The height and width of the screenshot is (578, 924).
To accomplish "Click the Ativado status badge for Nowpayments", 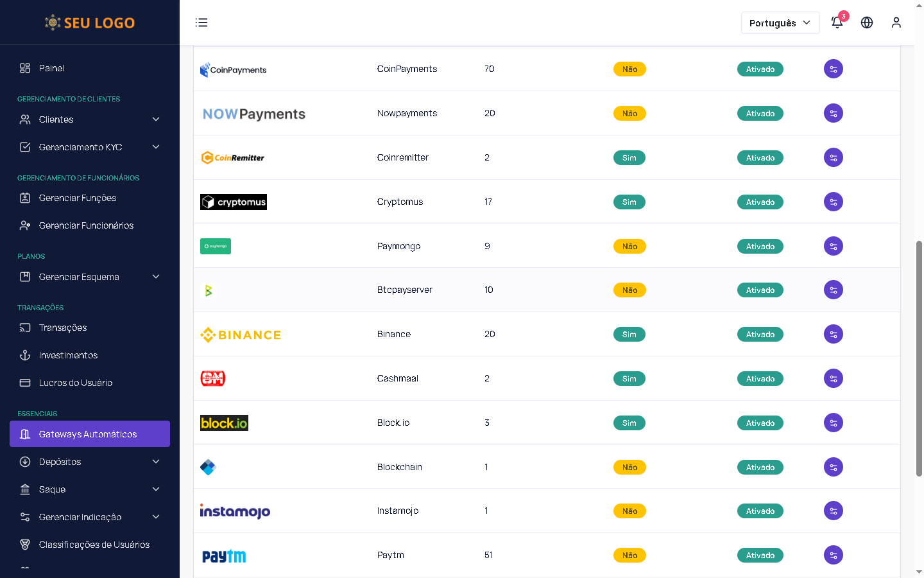I will (760, 114).
